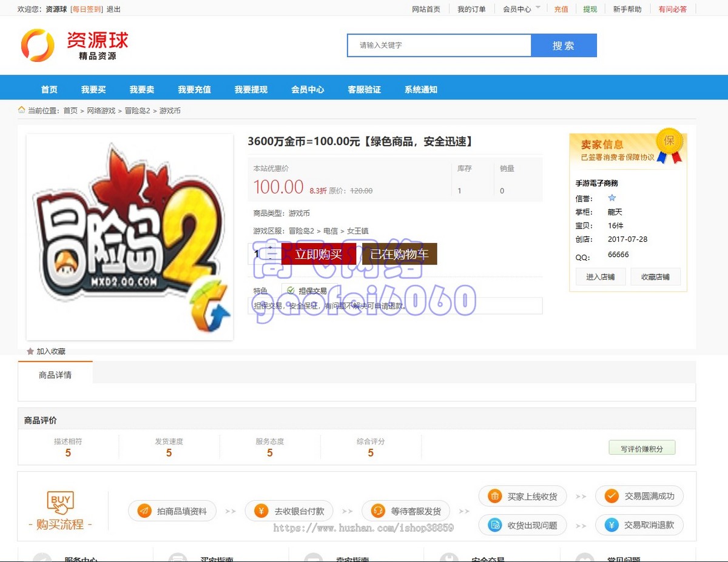Click the quantity input showing 1
This screenshot has width=728, height=562.
pyautogui.click(x=258, y=253)
